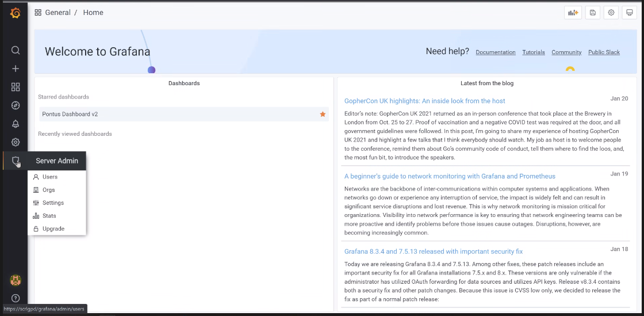Open the Configuration gear icon in sidebar
The height and width of the screenshot is (316, 644).
click(x=15, y=142)
